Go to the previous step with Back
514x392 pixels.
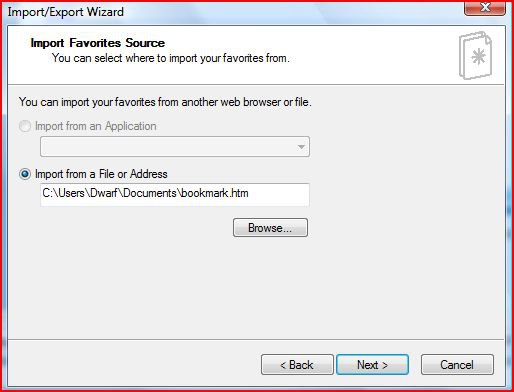pos(297,365)
